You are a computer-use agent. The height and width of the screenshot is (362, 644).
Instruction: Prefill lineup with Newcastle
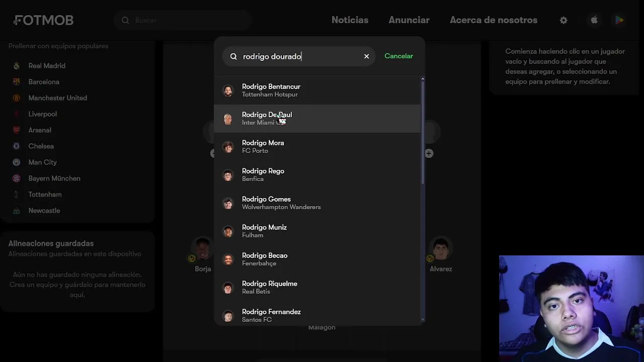coord(44,211)
